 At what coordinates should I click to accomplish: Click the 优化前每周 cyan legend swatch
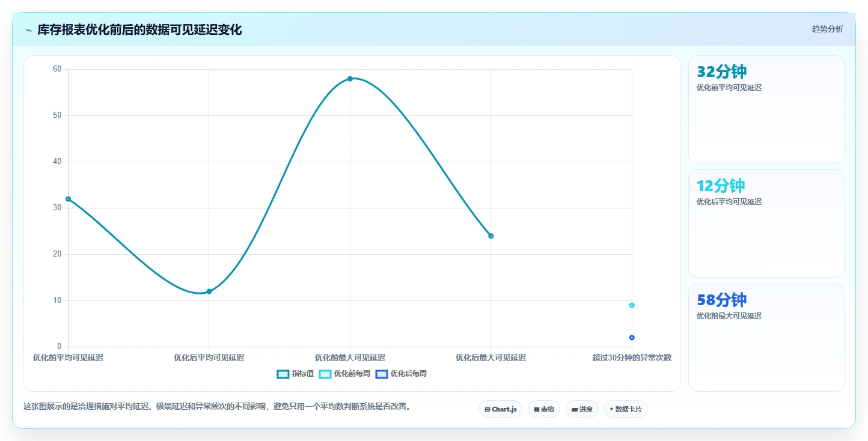point(325,374)
